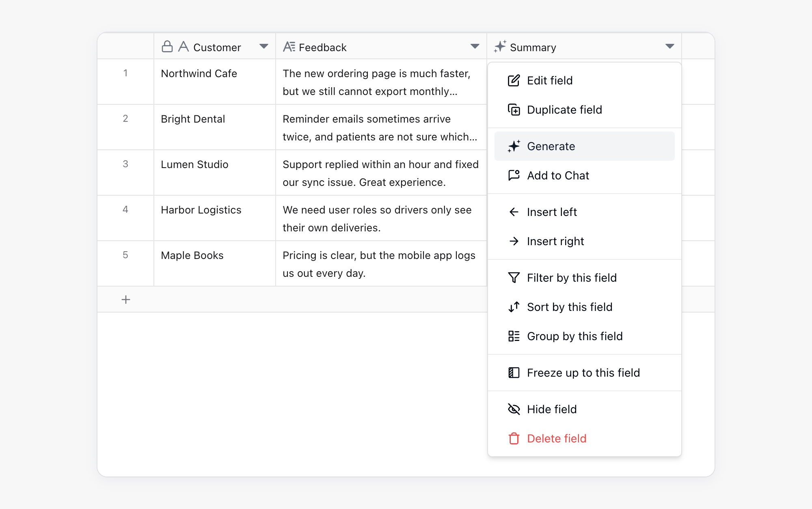Image resolution: width=812 pixels, height=509 pixels.
Task: Click the AI sparkle icon beside Summary
Action: click(500, 47)
